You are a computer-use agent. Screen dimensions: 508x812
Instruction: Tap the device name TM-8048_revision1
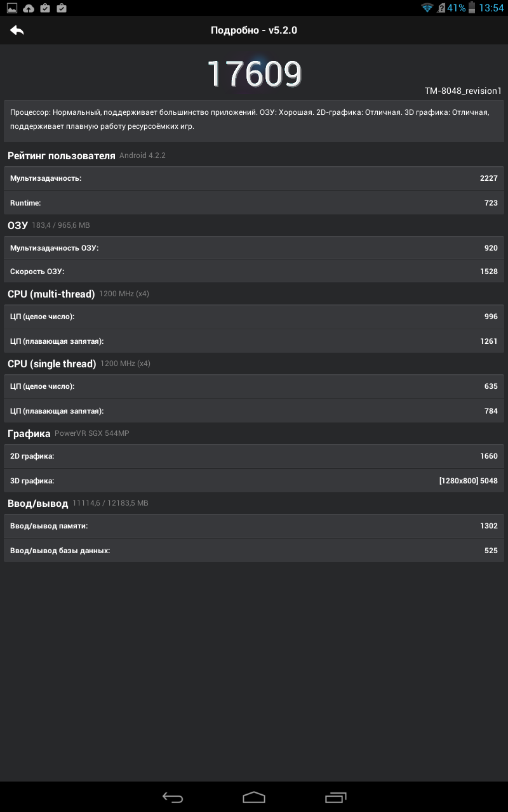coord(463,91)
